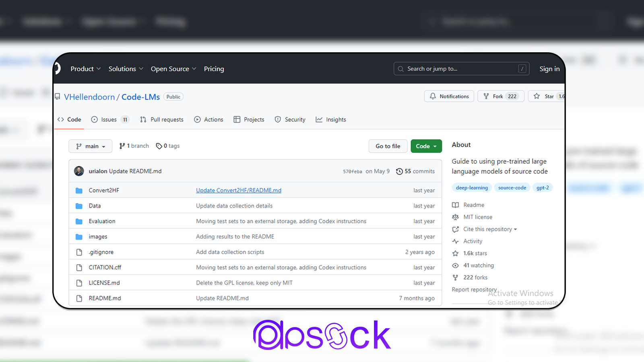The height and width of the screenshot is (362, 644).
Task: View the 222 forks link
Action: point(470,277)
